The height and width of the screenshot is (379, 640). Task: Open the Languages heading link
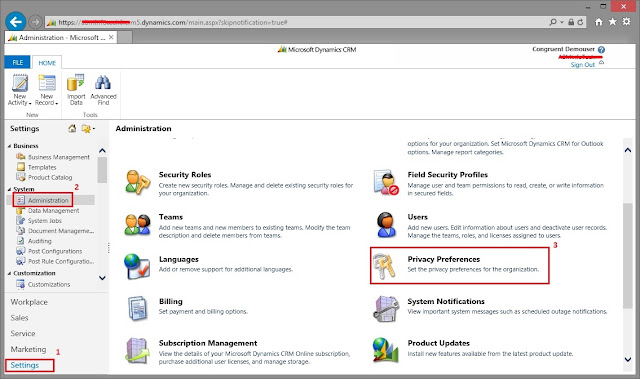[178, 259]
